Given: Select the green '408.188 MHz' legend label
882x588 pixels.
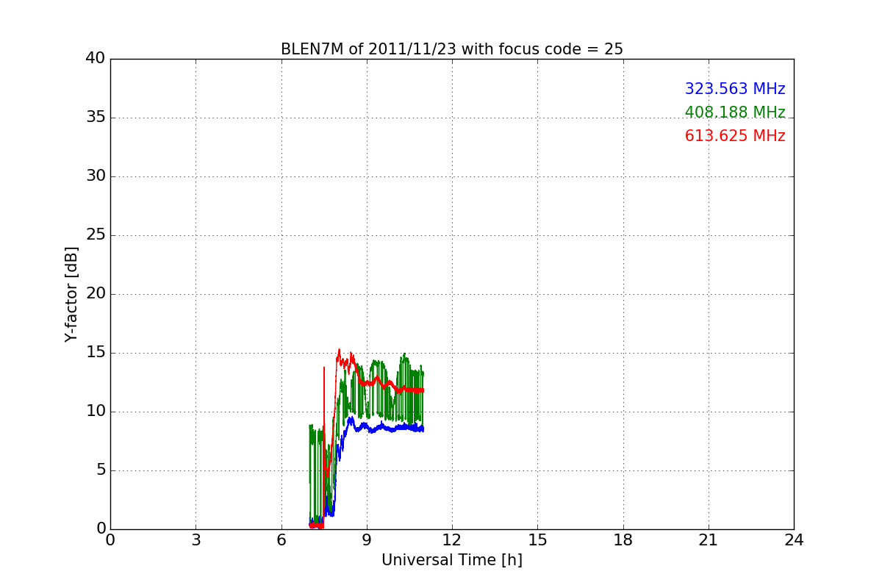Looking at the screenshot, I should coord(735,112).
